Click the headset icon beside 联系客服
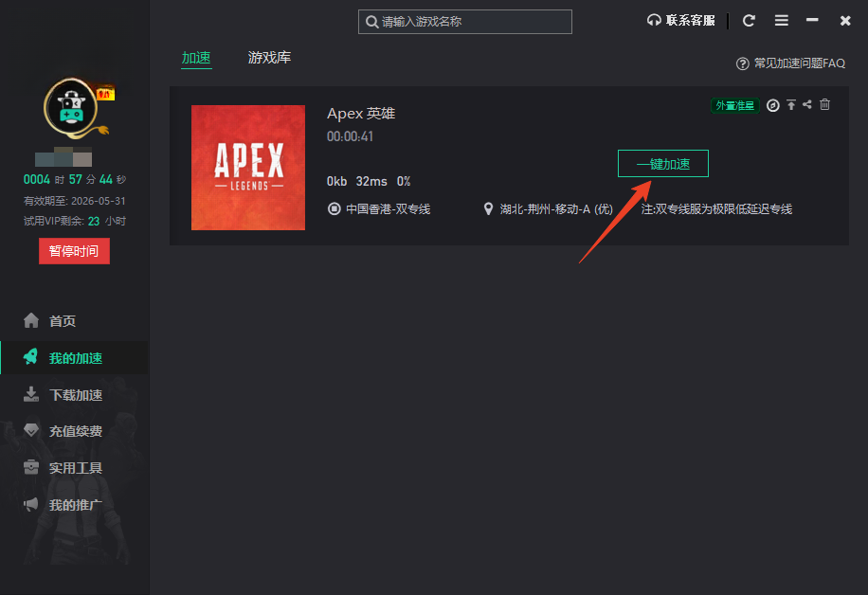 [654, 21]
